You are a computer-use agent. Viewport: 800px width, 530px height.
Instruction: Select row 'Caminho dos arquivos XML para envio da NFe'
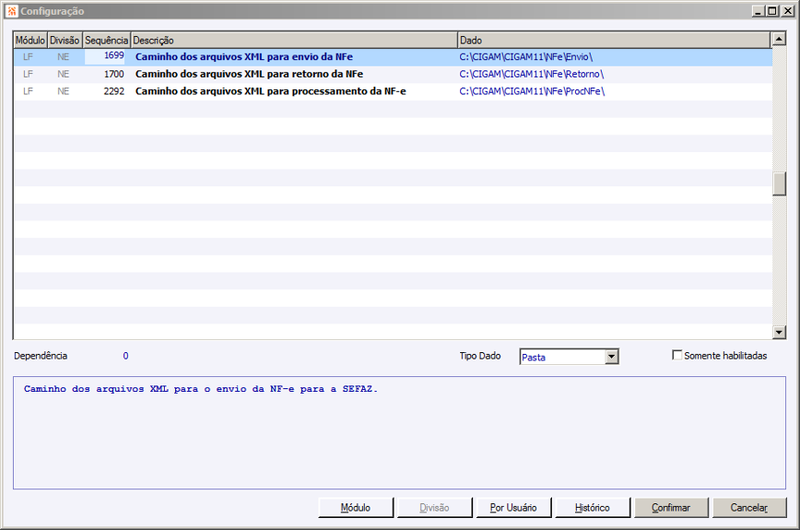coord(393,57)
